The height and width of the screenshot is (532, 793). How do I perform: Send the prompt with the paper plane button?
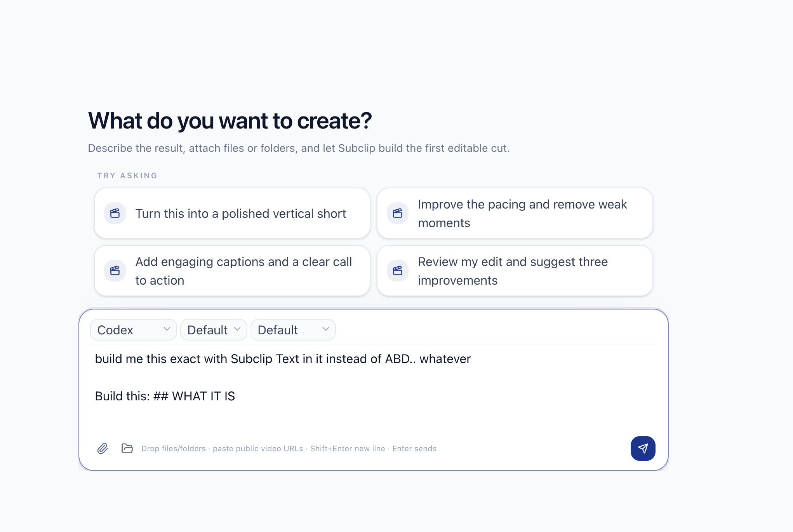tap(643, 449)
